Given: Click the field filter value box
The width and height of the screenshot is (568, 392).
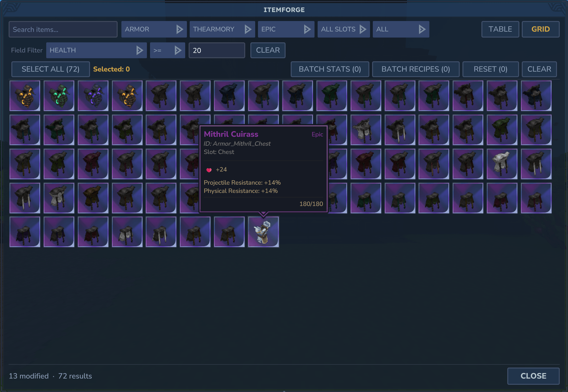Looking at the screenshot, I should pos(217,50).
